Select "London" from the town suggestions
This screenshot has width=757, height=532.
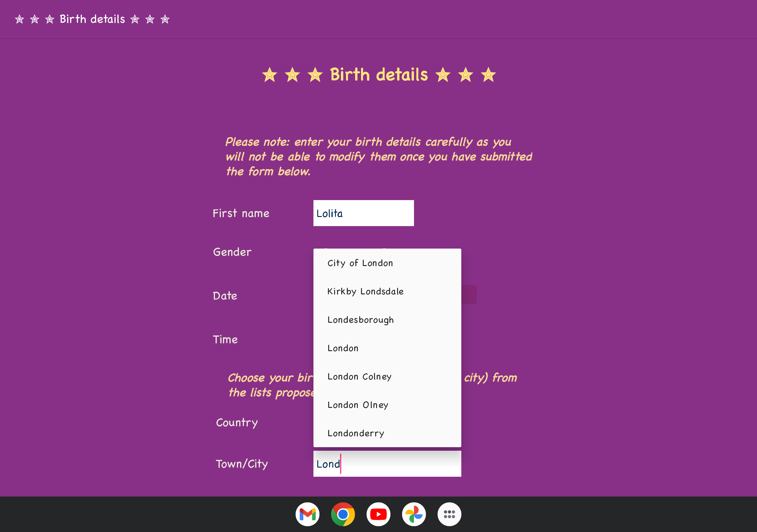[x=343, y=348]
